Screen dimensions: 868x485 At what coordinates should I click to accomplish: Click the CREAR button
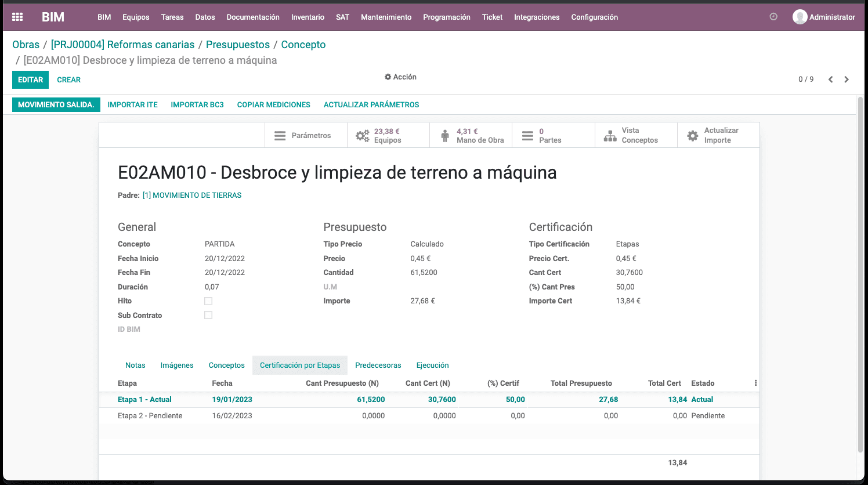68,79
